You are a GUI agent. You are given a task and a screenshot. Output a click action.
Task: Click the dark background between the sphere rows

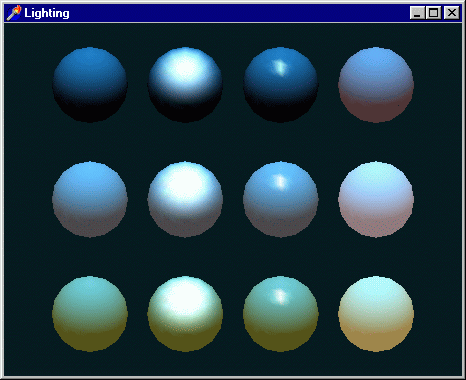pos(233,142)
